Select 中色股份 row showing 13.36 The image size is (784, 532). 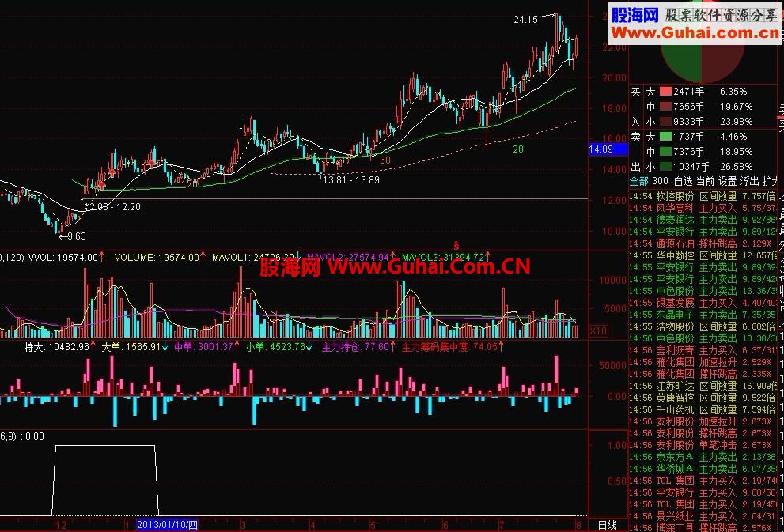click(702, 291)
